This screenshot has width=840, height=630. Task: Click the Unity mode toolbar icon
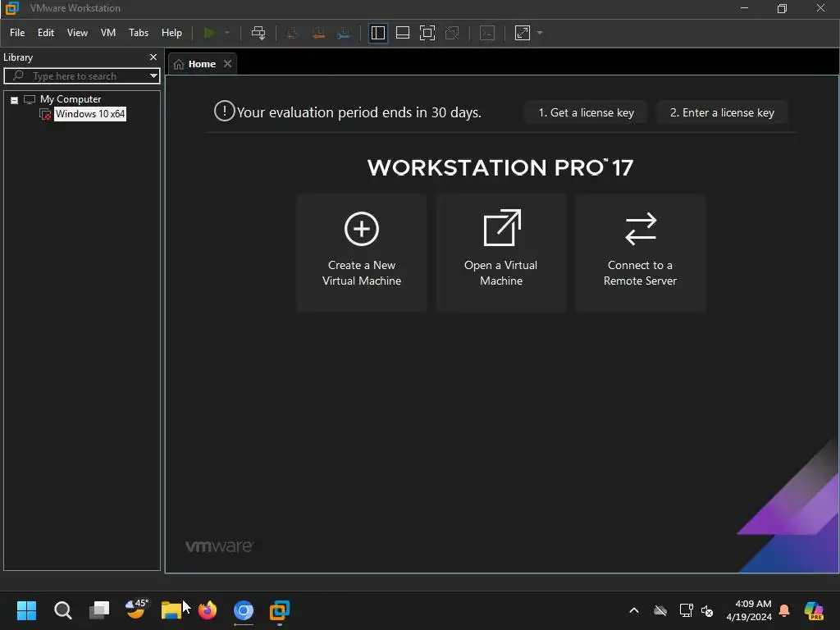452,33
